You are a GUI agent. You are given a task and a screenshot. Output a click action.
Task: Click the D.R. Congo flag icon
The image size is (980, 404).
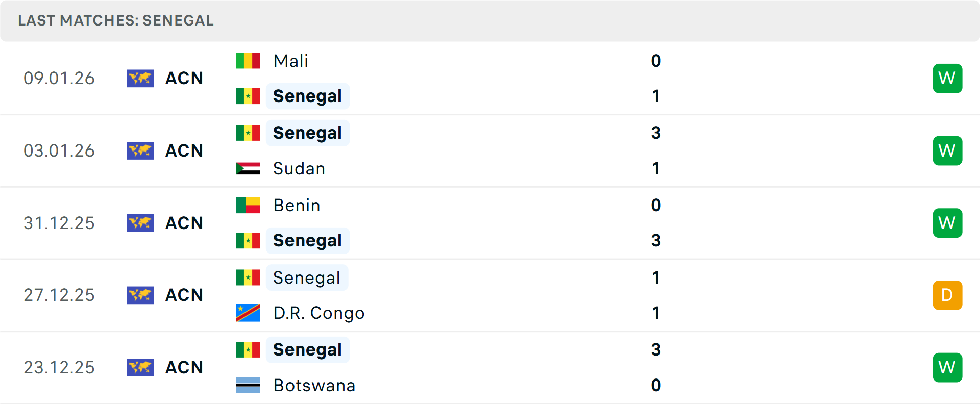248,313
